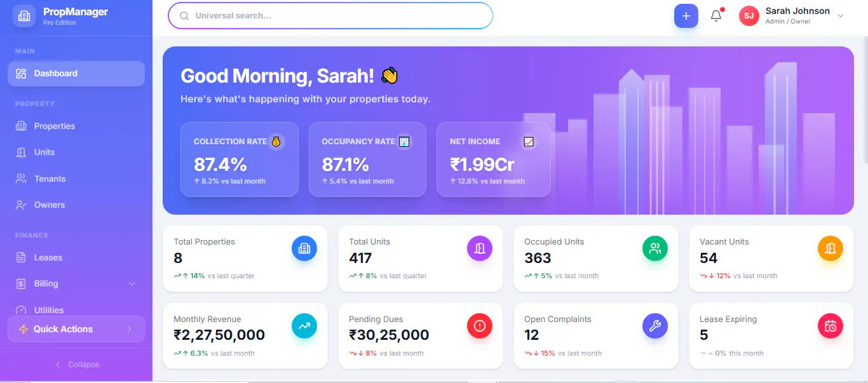
Task: Open notifications bell
Action: (716, 16)
